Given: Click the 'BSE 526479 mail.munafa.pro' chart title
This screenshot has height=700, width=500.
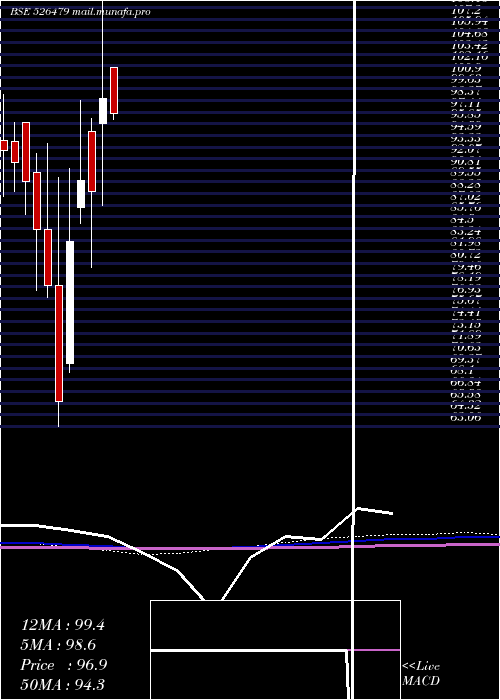Looking at the screenshot, I should pos(81,12).
